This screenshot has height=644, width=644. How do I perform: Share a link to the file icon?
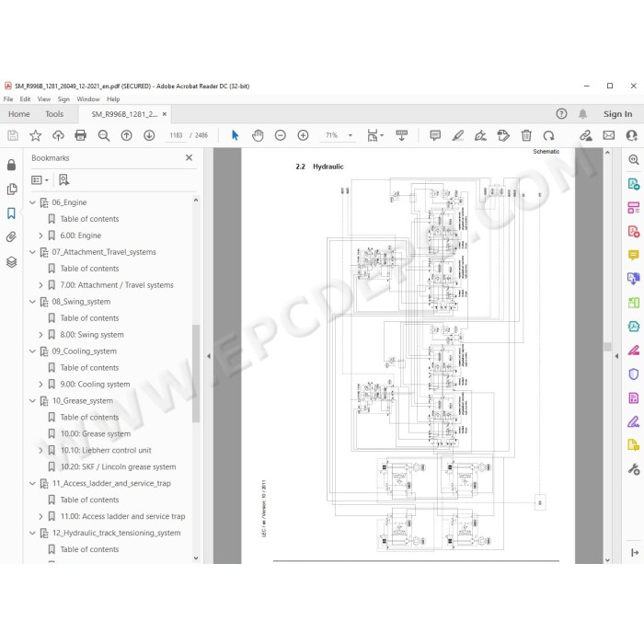586,135
